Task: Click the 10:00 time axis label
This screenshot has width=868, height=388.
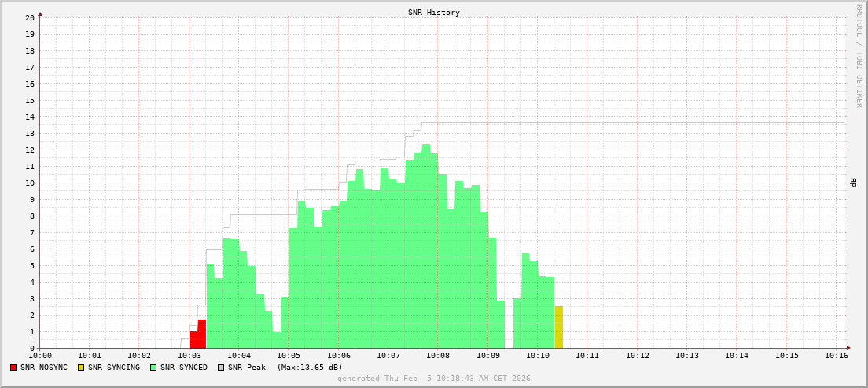Action: pyautogui.click(x=40, y=356)
